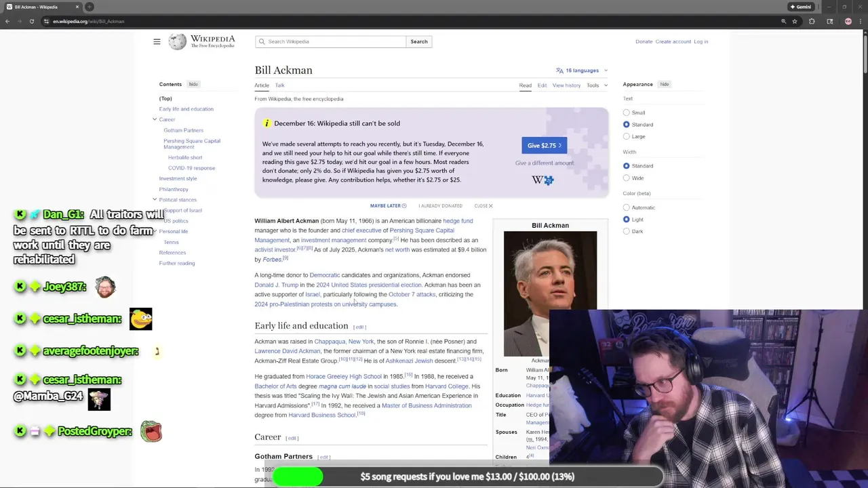Click the Wikipedia globe logo
Image resolution: width=868 pixels, height=488 pixels.
click(x=177, y=41)
